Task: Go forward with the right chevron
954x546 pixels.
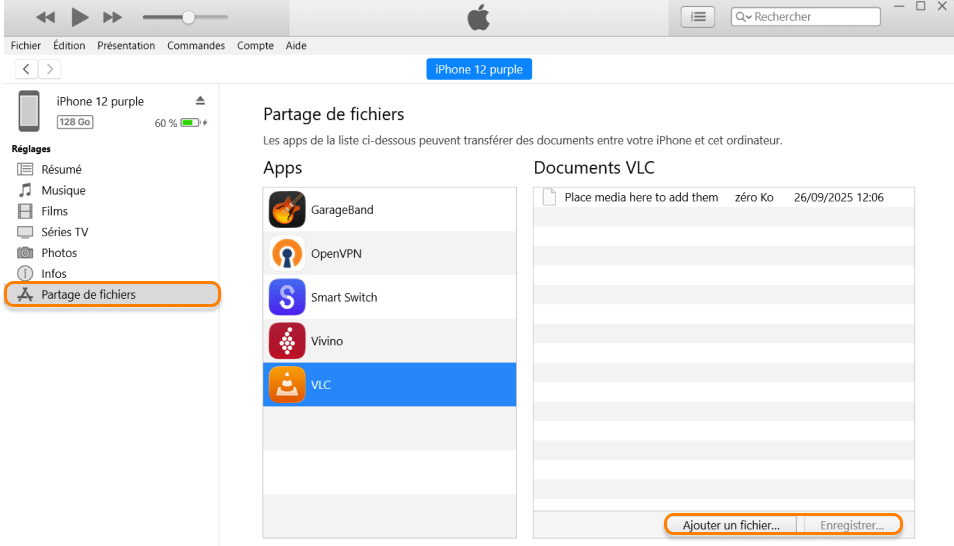Action: pyautogui.click(x=50, y=69)
